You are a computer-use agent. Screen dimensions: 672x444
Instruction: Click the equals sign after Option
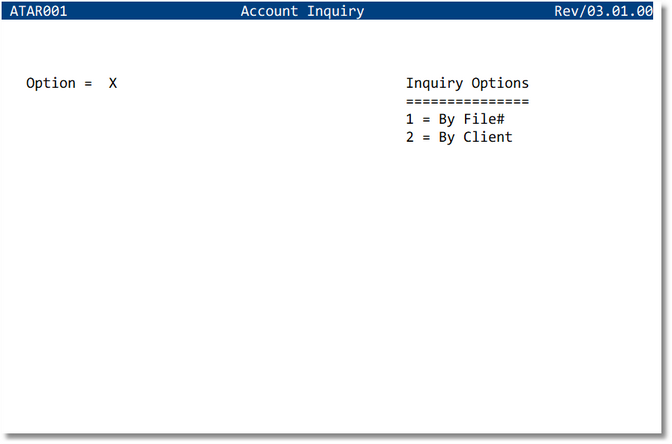point(88,83)
